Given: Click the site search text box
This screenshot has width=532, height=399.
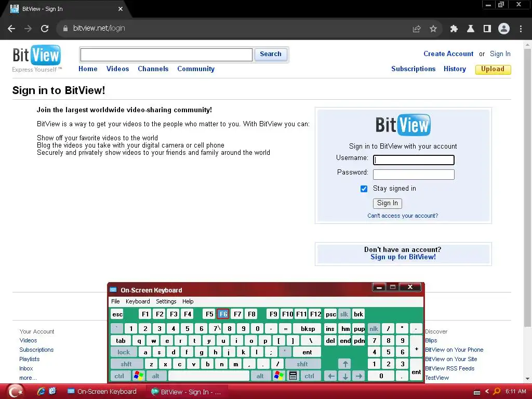Looking at the screenshot, I should [x=166, y=55].
